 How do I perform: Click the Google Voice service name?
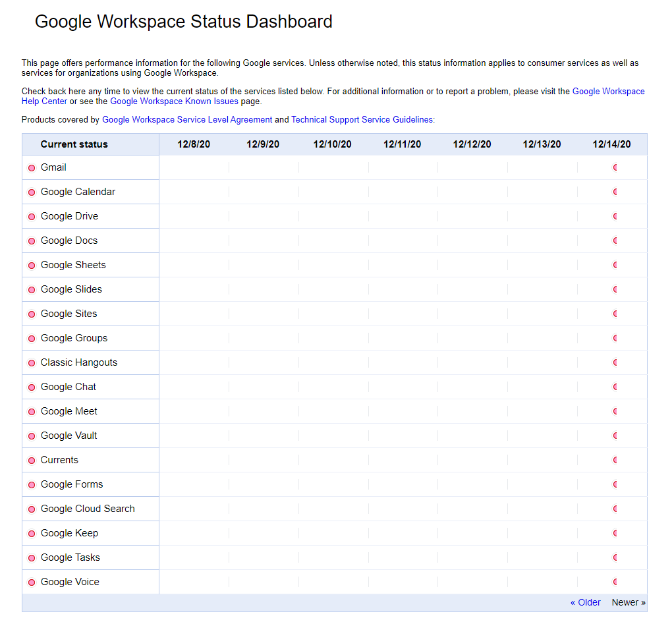click(x=70, y=582)
